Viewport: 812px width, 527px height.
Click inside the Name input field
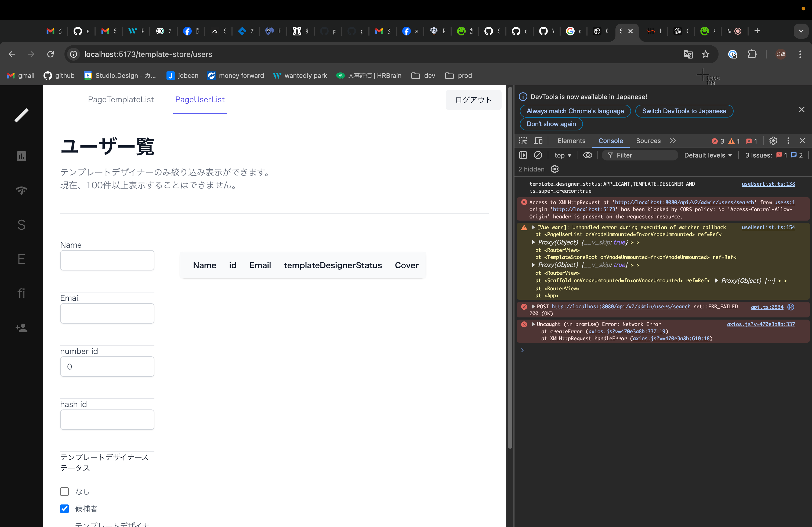coord(107,260)
